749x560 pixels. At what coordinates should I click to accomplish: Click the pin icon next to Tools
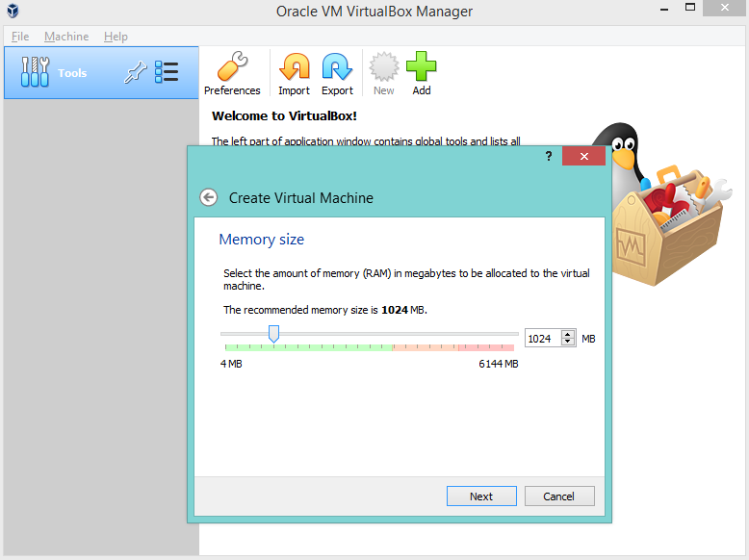pos(135,72)
